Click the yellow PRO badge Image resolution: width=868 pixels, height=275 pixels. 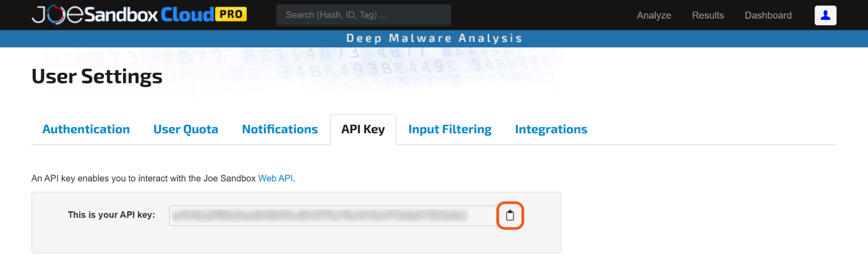(x=231, y=14)
